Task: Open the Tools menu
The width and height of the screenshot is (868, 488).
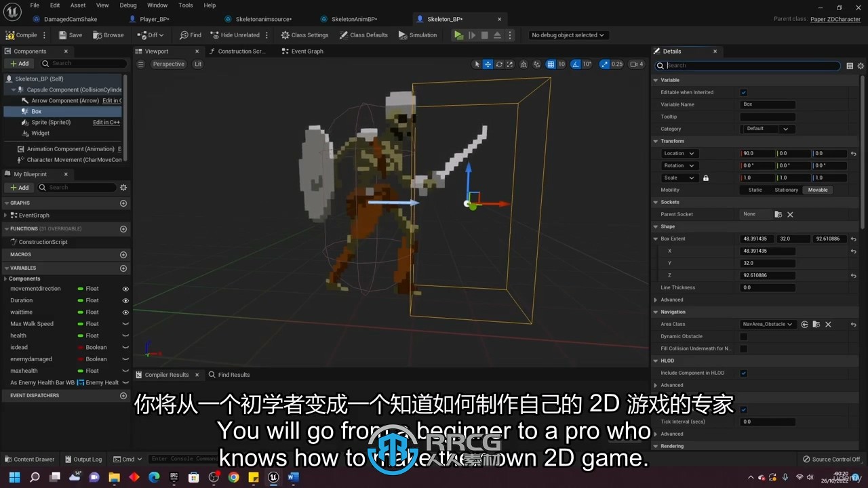Action: 186,5
